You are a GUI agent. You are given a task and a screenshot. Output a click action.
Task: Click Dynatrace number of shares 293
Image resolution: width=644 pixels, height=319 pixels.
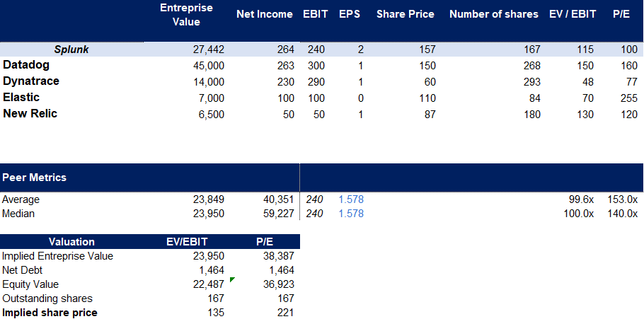point(532,82)
